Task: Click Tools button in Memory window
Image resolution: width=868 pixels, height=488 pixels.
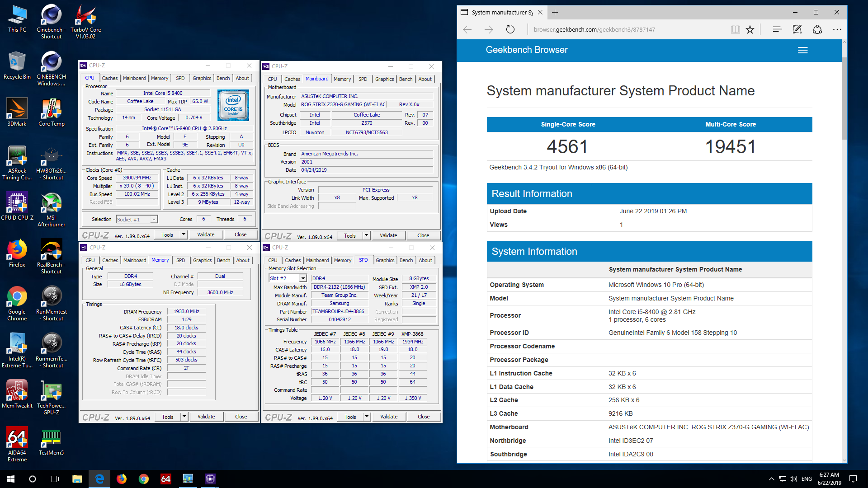Action: tap(167, 417)
